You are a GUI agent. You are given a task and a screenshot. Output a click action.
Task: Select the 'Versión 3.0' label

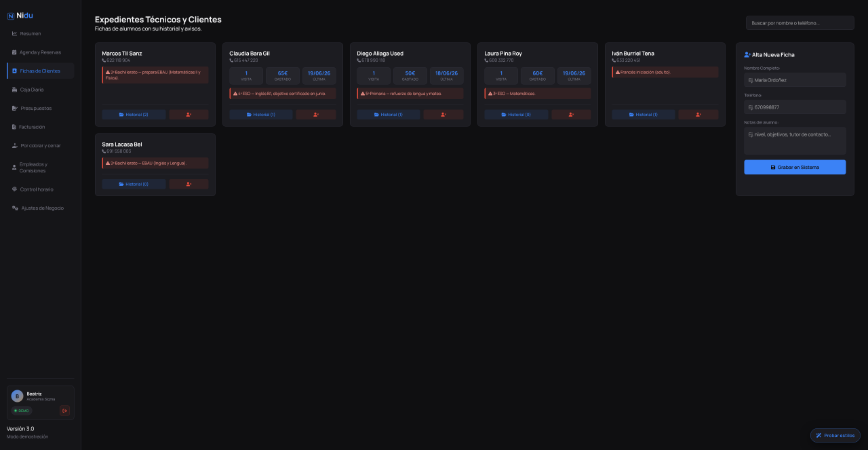click(20, 429)
